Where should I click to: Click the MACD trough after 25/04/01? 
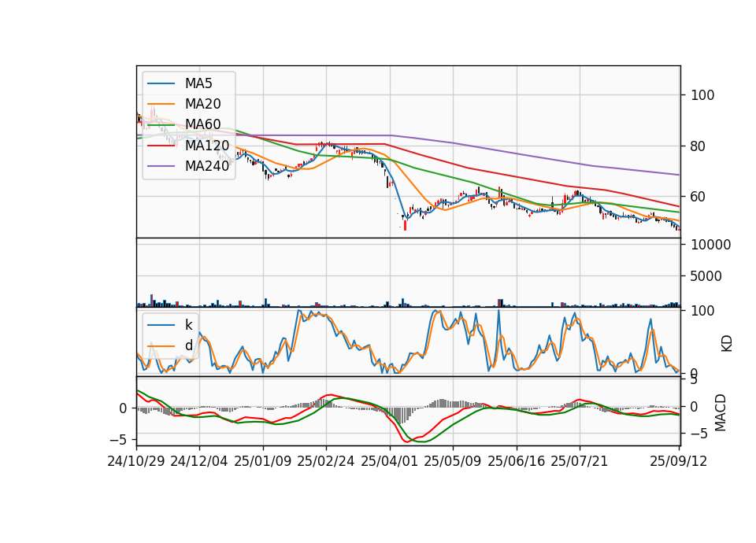point(406,441)
